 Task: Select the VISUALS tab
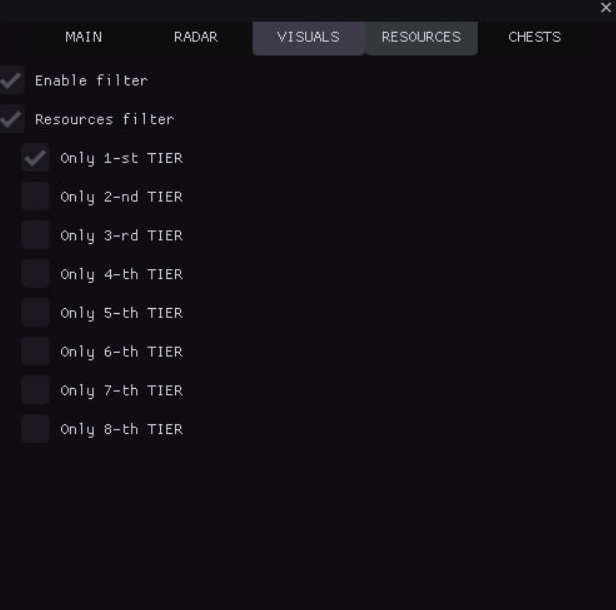point(308,37)
